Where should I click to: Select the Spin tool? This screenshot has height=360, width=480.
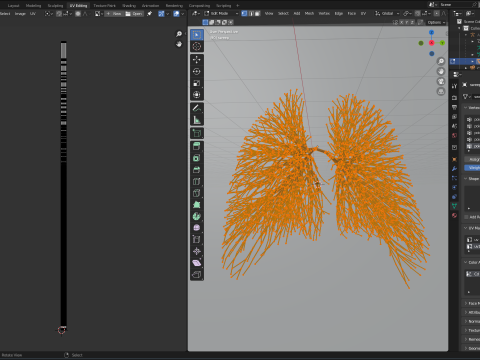point(197,216)
